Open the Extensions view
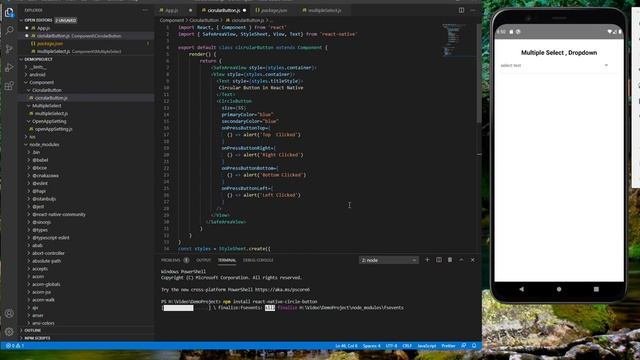The image size is (640, 360). 9,86
